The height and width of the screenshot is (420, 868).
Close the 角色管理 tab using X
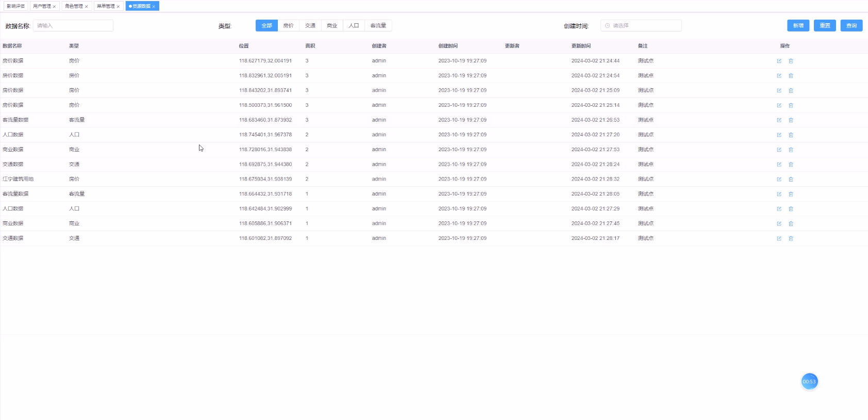(x=86, y=7)
